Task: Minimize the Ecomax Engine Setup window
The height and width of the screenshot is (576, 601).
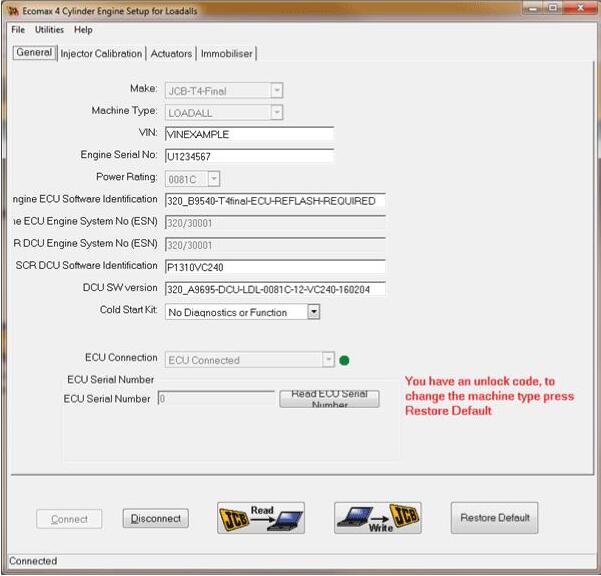Action: (533, 8)
